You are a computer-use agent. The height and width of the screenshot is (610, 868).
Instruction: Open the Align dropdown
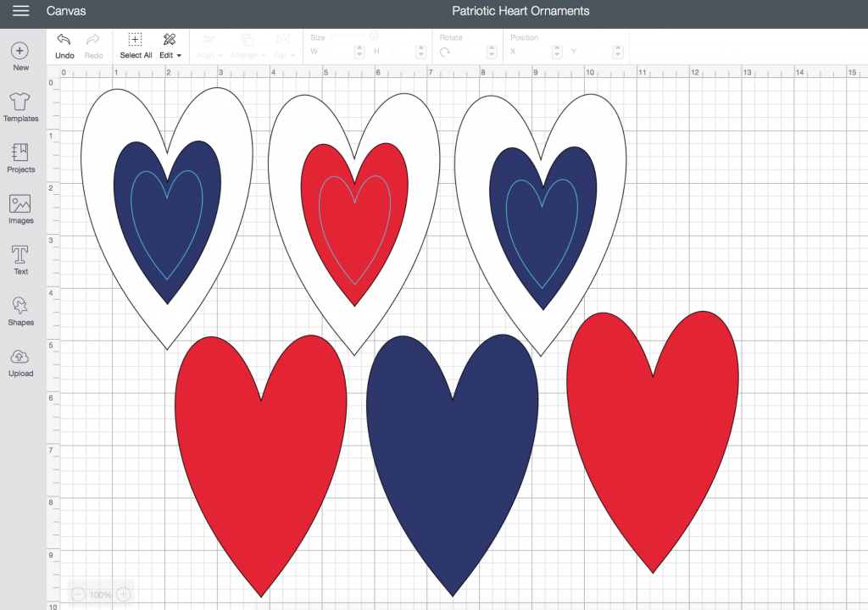[209, 47]
